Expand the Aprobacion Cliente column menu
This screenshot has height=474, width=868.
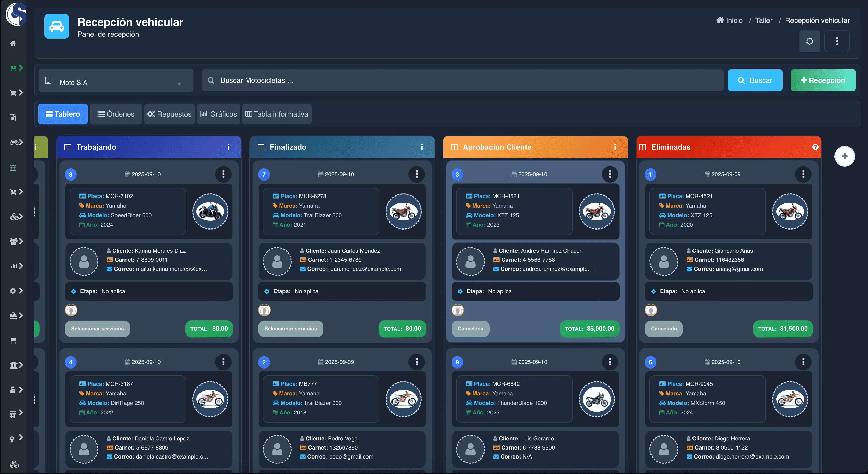click(x=615, y=147)
